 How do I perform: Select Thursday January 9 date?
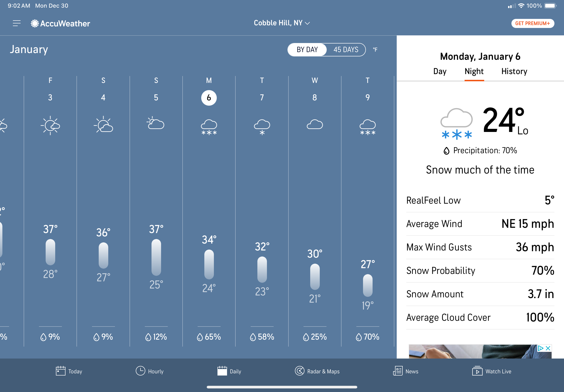tap(367, 98)
